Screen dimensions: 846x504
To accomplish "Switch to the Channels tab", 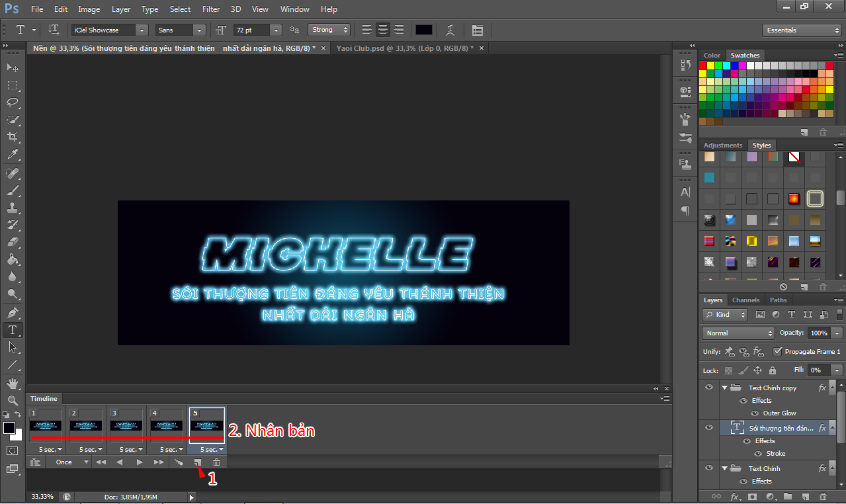I will click(x=745, y=300).
